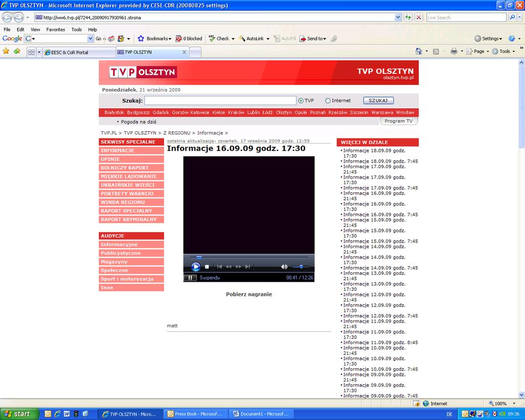
Task: Click the Favorites Center star icon
Action: point(6,51)
